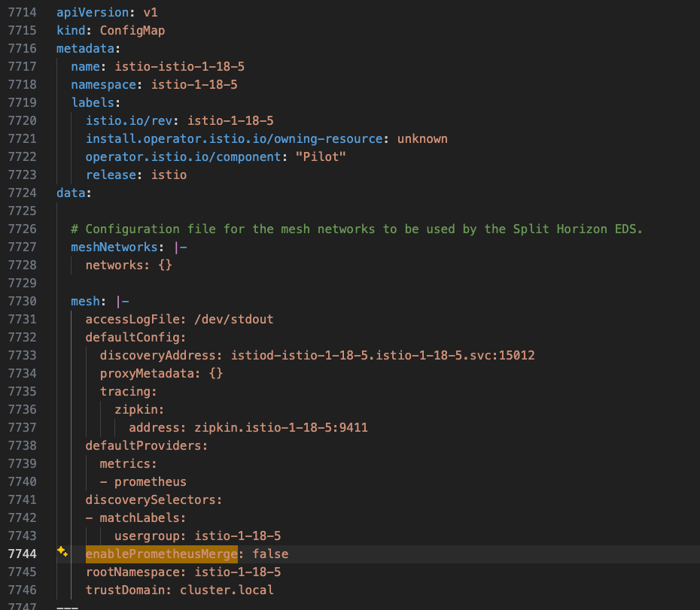Click the apiVersion key at the top
The height and width of the screenshot is (610, 700).
(x=92, y=12)
